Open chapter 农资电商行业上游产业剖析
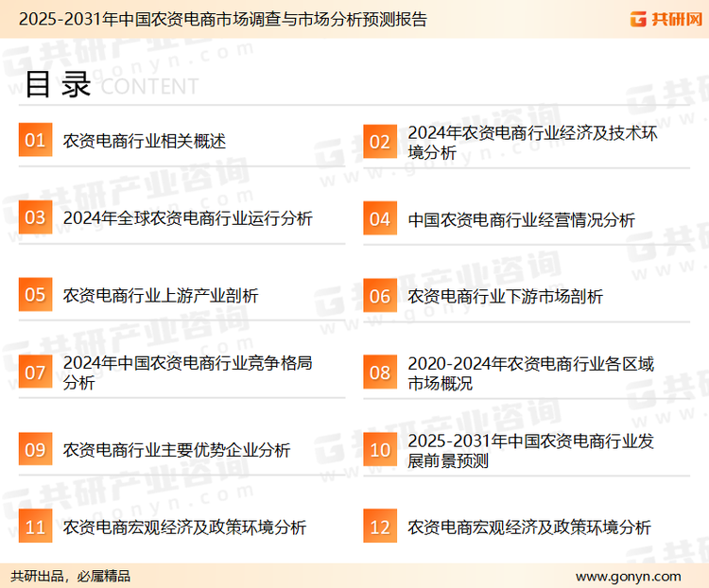Viewport: 709px width, 588px height. (161, 295)
